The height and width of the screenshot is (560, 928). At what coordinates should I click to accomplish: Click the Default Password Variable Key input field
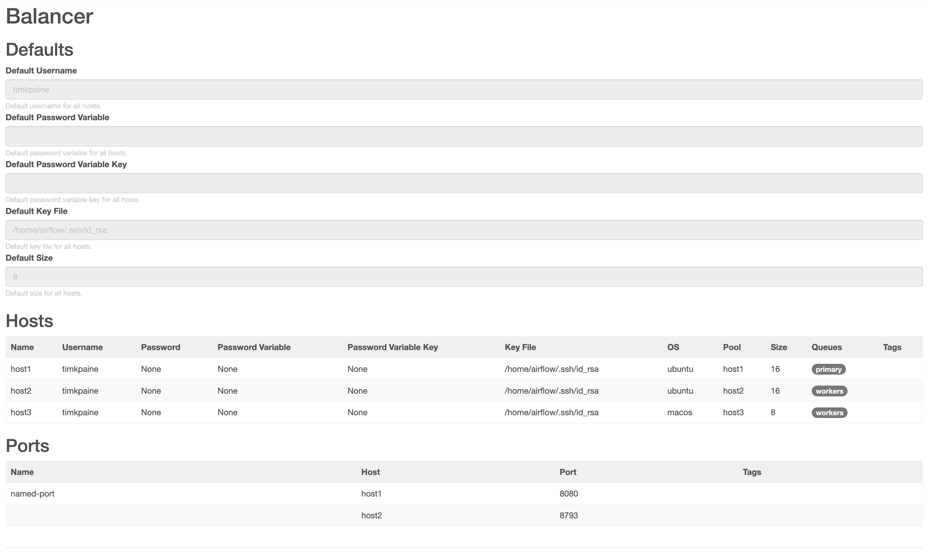tap(464, 183)
